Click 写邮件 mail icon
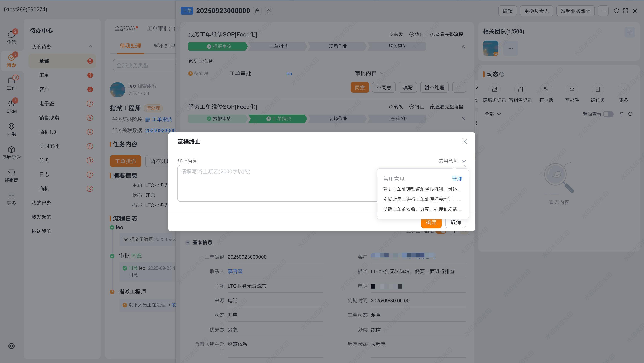The image size is (644, 363). [x=572, y=89]
